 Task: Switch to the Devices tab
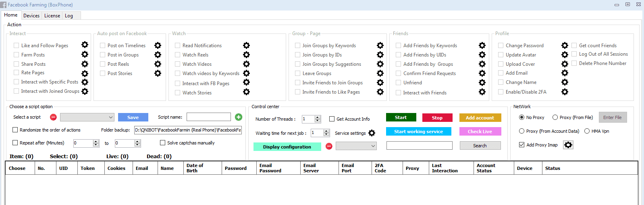pos(31,16)
